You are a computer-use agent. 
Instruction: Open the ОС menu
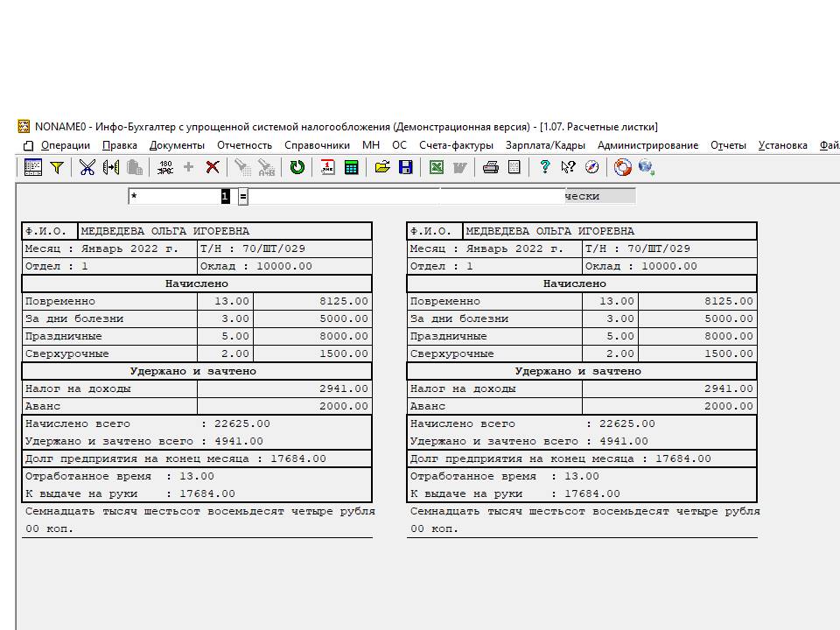coord(399,145)
